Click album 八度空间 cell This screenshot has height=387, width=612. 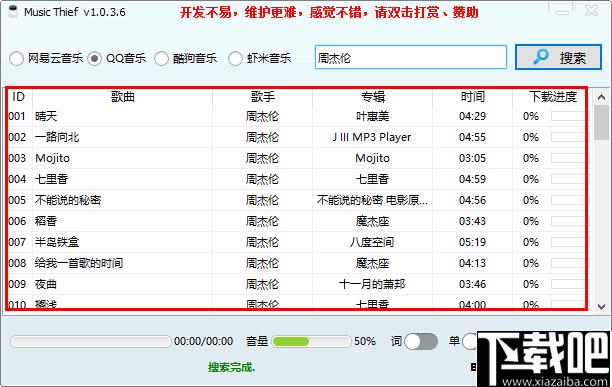[x=372, y=242]
